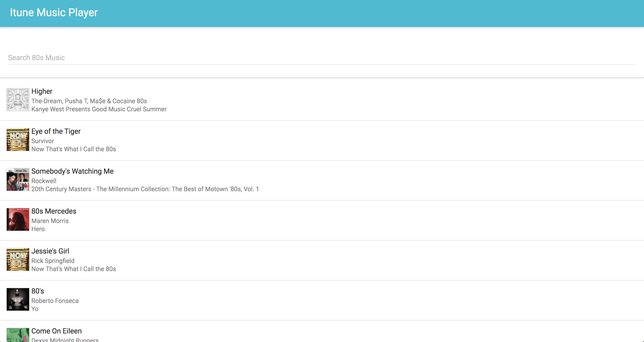Click the Come On Eileen title
Screen dimensions: 644x342
(x=56, y=331)
